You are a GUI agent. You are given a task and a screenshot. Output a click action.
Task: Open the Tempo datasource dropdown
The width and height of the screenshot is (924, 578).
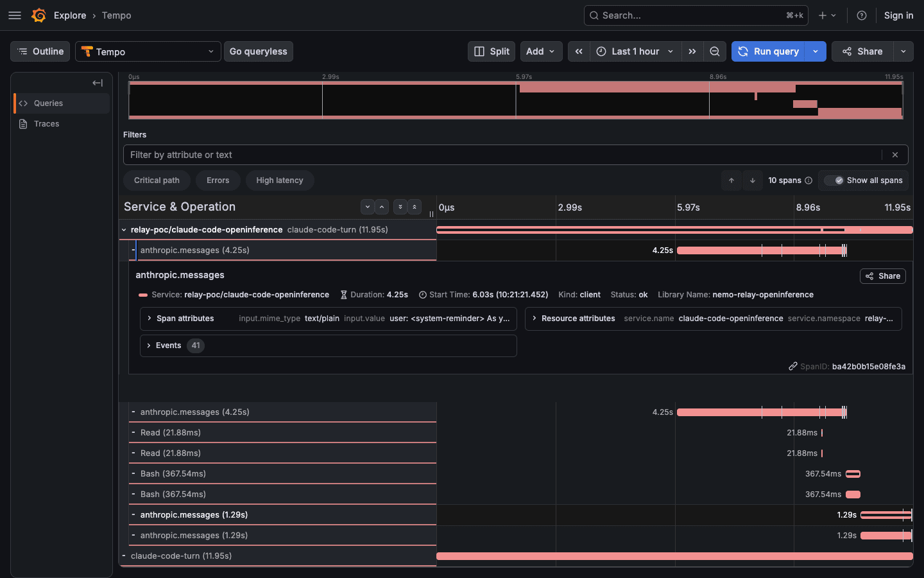[x=148, y=51]
